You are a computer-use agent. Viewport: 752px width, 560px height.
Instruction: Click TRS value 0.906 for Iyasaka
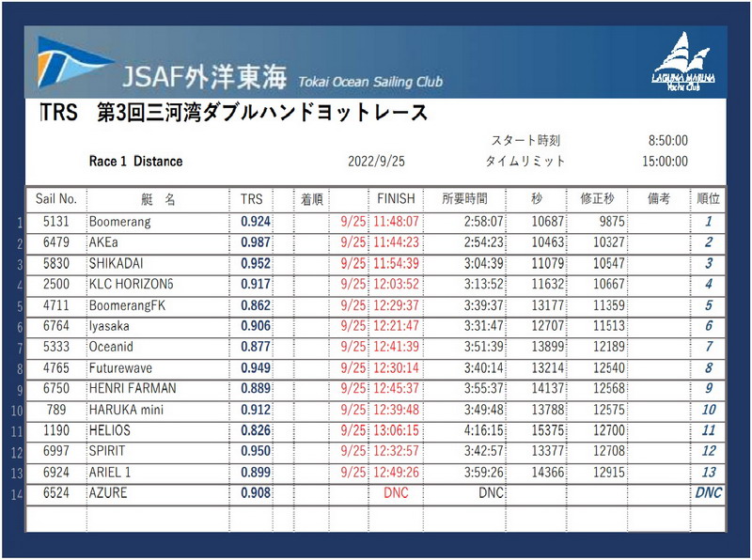tap(256, 326)
